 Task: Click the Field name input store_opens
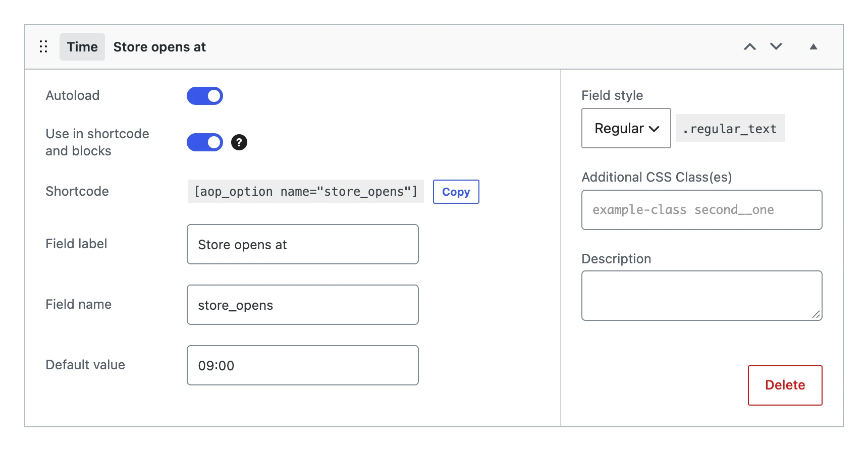(303, 305)
